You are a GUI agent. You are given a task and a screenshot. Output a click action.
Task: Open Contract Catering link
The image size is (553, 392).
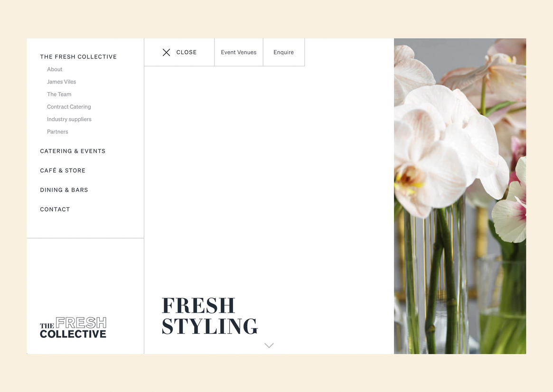(x=69, y=107)
